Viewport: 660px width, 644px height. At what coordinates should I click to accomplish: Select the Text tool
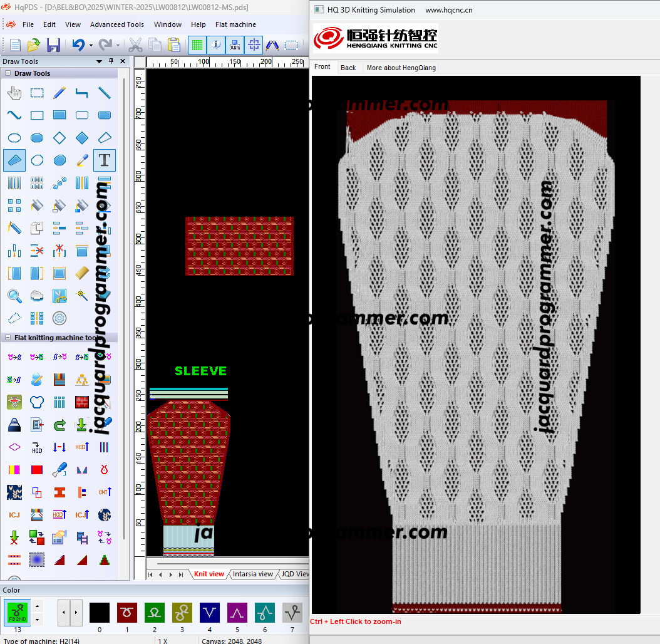tap(104, 160)
